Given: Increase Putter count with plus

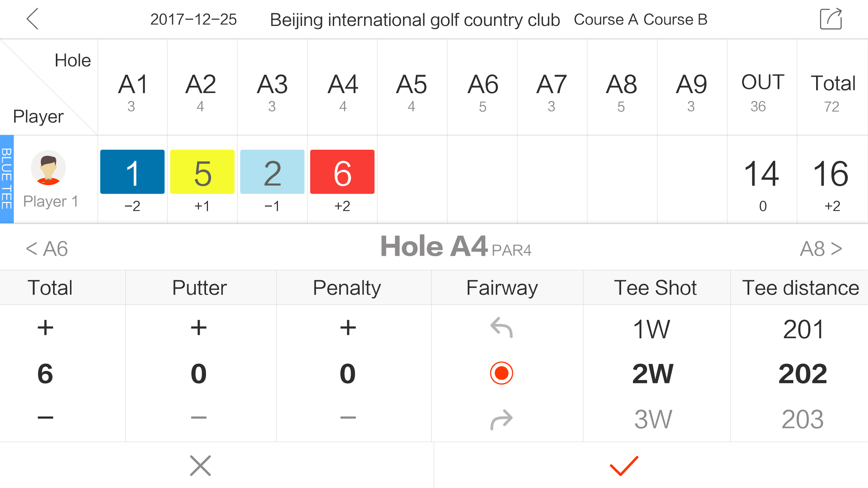Looking at the screenshot, I should tap(199, 327).
